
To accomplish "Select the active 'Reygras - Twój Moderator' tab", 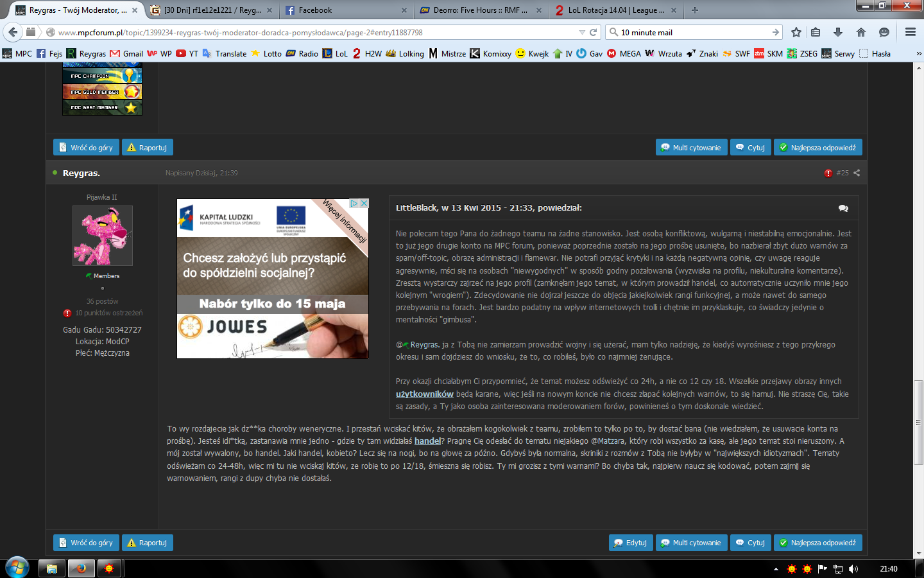I will tap(76, 10).
